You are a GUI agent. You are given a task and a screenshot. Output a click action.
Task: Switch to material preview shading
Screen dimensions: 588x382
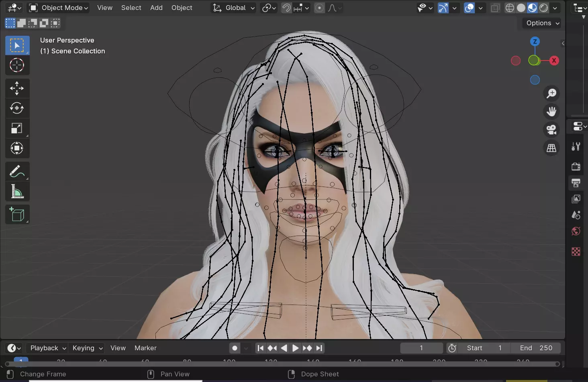click(x=532, y=8)
